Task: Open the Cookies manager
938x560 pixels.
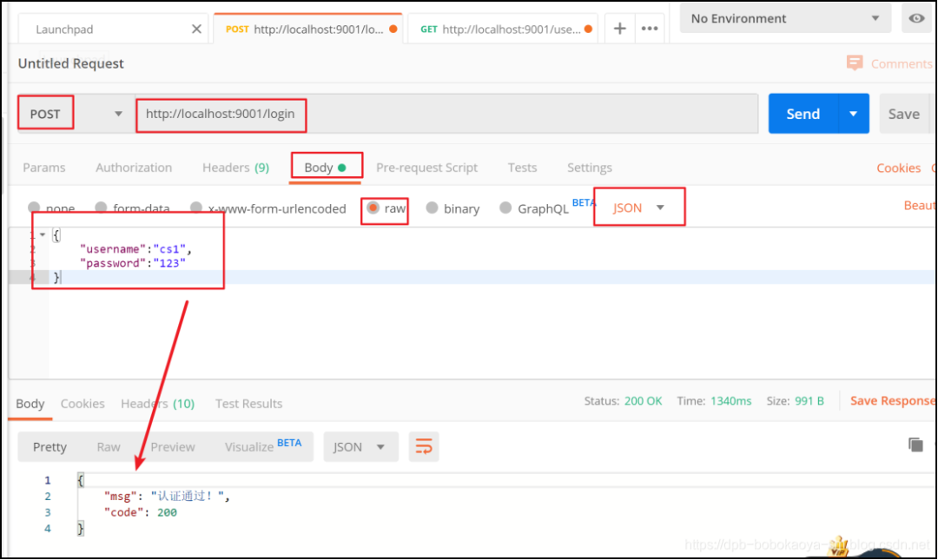Action: [898, 168]
